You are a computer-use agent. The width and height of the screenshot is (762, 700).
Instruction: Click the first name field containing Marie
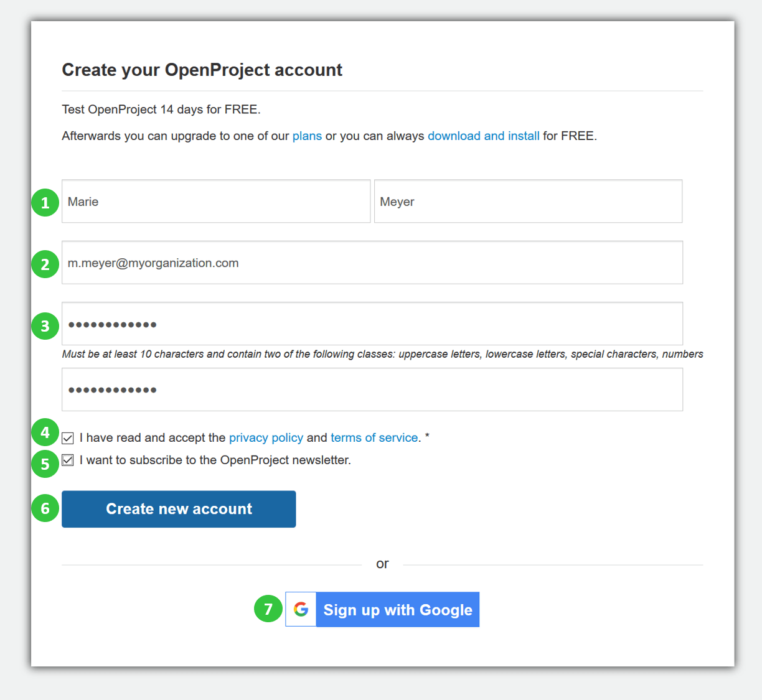click(216, 202)
